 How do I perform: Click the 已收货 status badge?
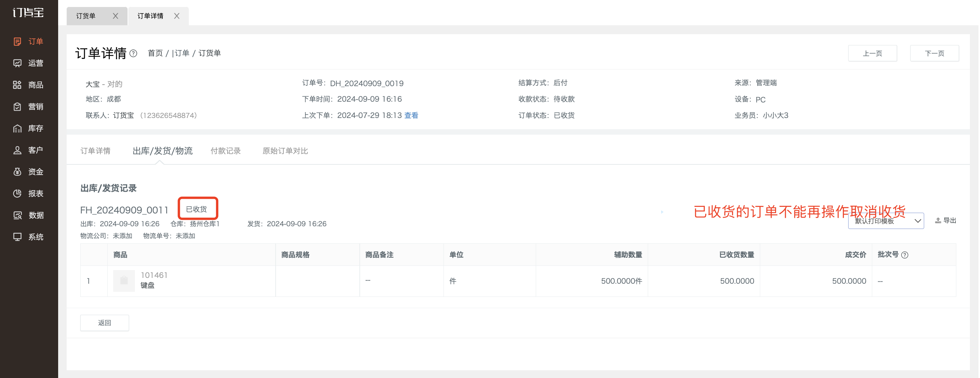[197, 209]
